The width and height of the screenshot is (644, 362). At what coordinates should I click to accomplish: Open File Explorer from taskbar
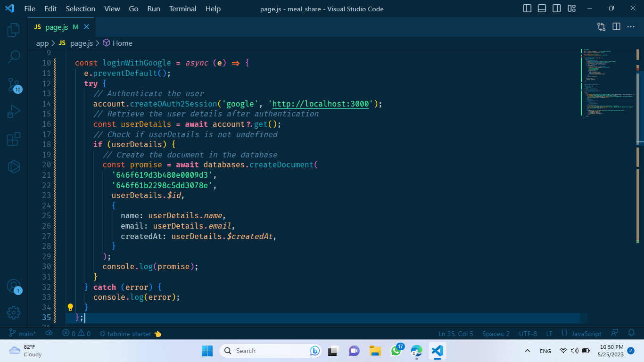tap(375, 351)
